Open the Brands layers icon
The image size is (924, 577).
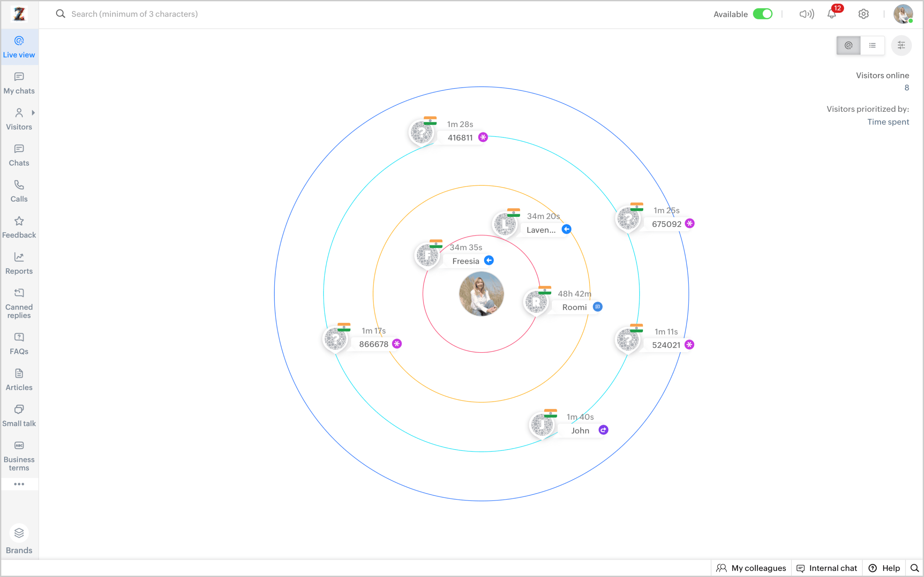pyautogui.click(x=19, y=533)
